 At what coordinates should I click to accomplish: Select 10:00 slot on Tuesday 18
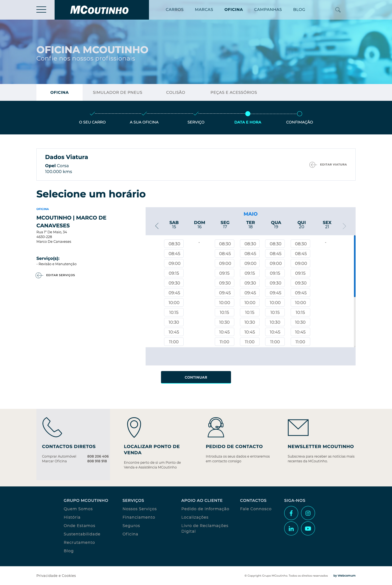click(250, 302)
